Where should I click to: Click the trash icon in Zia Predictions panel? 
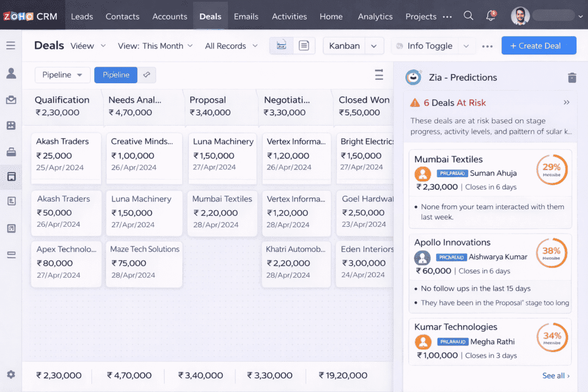[572, 77]
